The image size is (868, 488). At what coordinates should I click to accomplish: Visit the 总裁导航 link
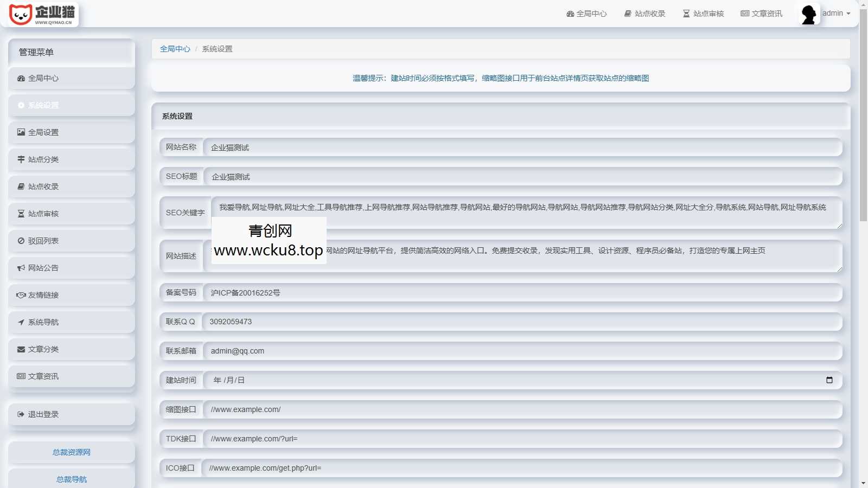point(71,479)
